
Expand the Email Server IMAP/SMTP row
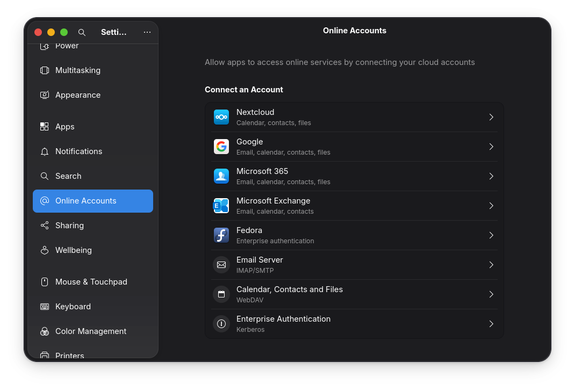pyautogui.click(x=491, y=264)
